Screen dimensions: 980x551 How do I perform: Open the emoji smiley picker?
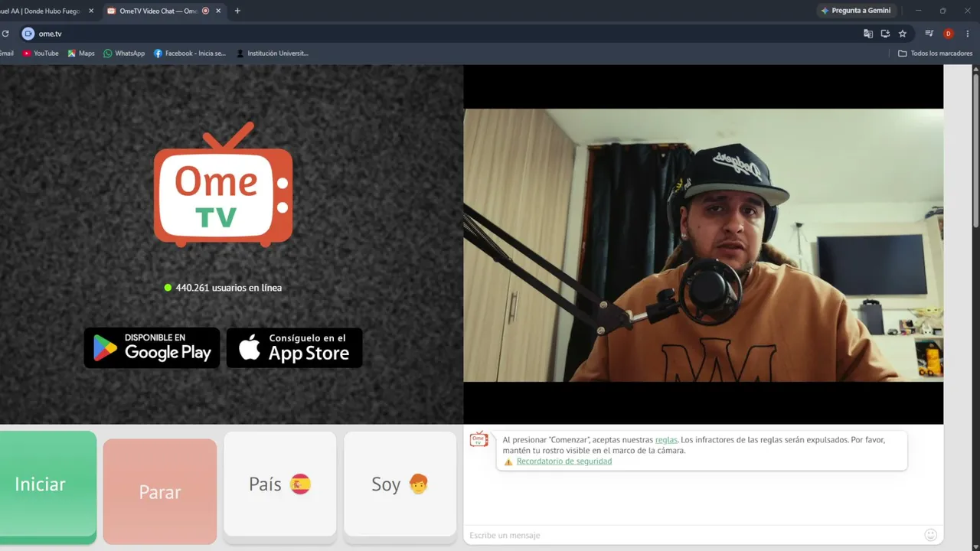point(931,535)
